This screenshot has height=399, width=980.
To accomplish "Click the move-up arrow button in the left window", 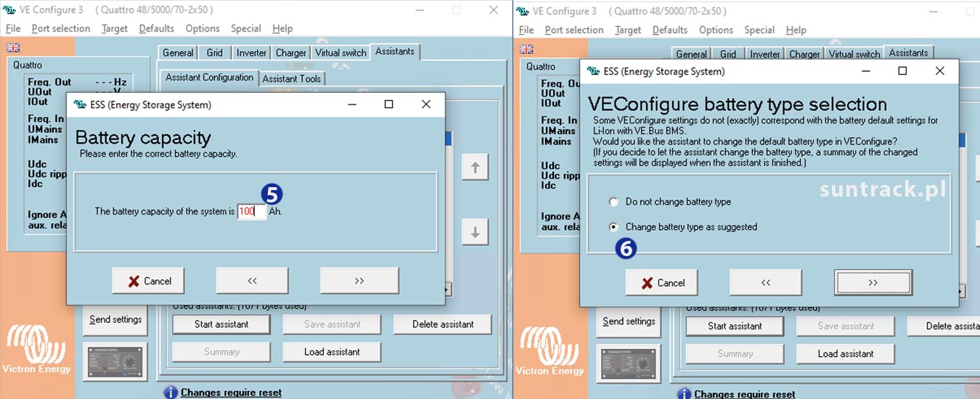I will click(475, 168).
